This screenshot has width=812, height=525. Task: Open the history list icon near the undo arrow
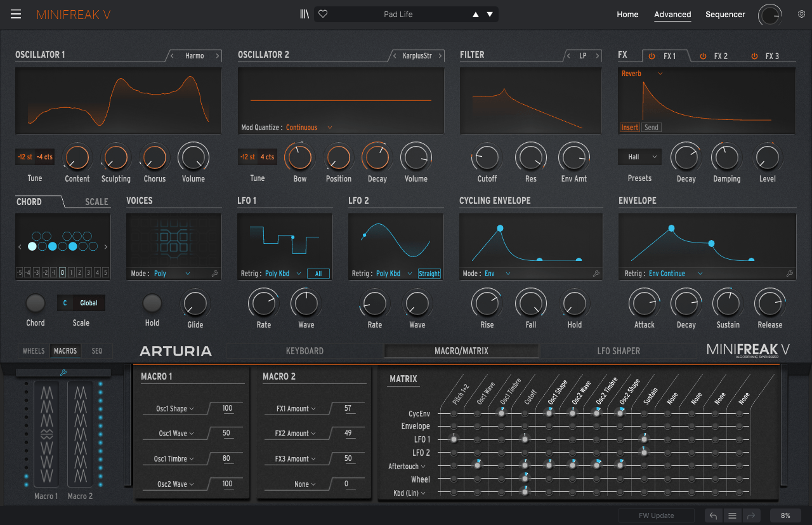(x=733, y=515)
